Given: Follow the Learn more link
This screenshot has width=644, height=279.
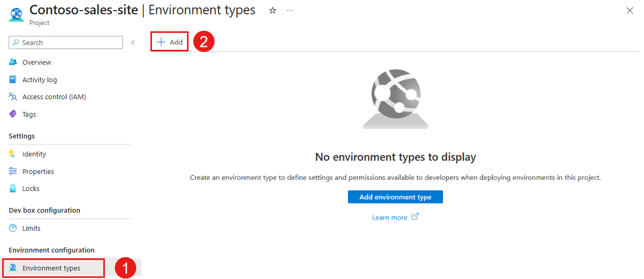Looking at the screenshot, I should pyautogui.click(x=390, y=217).
